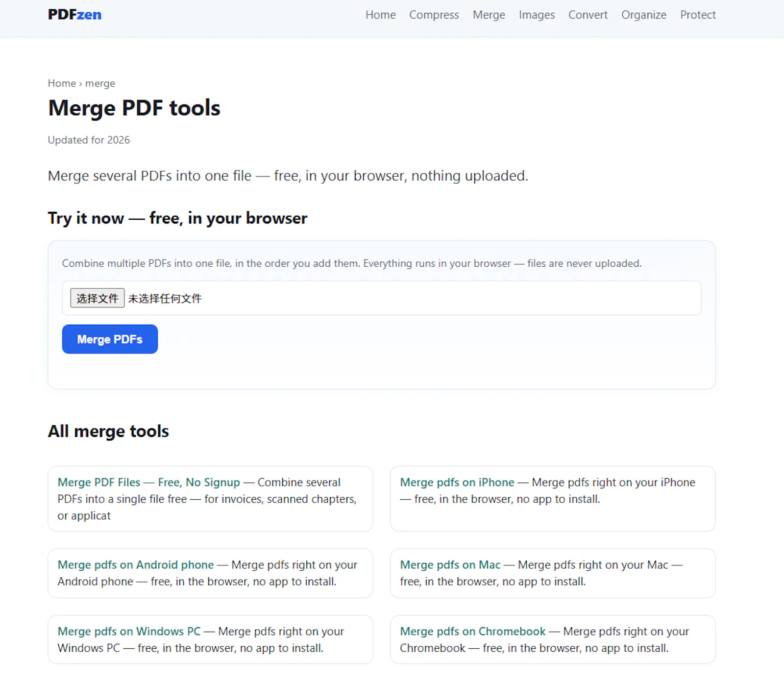The image size is (784, 686).
Task: Open Merge pdfs on Chromebook link
Action: pyautogui.click(x=472, y=631)
